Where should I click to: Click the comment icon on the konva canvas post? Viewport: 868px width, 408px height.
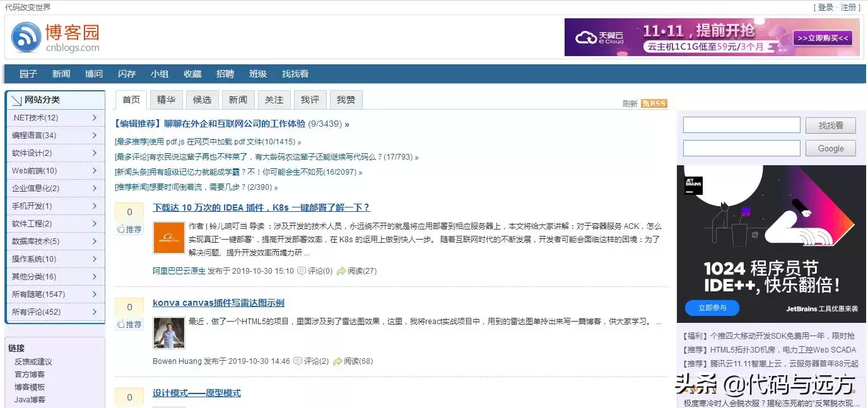click(x=297, y=361)
